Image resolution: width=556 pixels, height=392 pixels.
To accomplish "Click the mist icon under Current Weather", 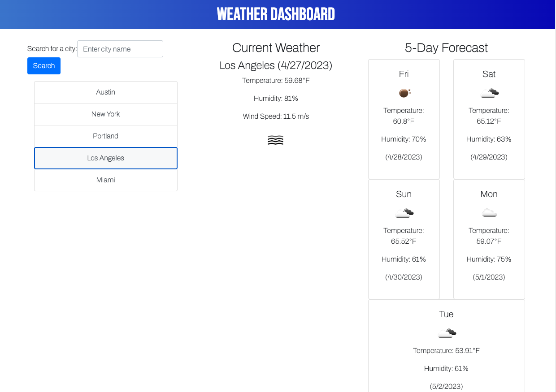I will click(275, 140).
